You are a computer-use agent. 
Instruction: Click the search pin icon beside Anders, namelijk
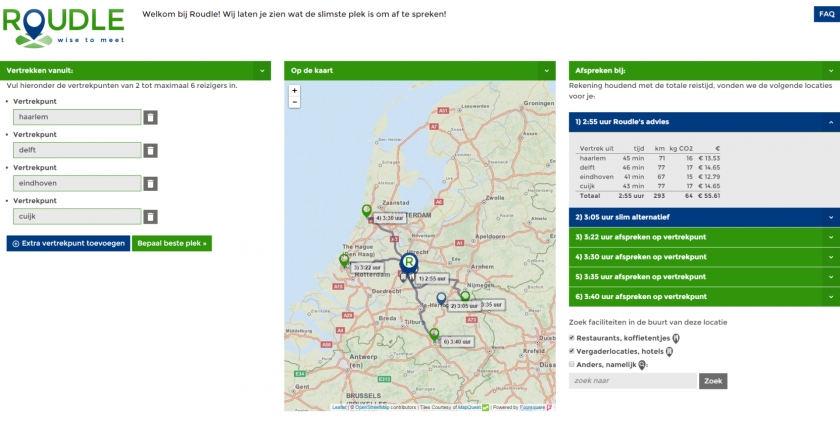coord(642,365)
